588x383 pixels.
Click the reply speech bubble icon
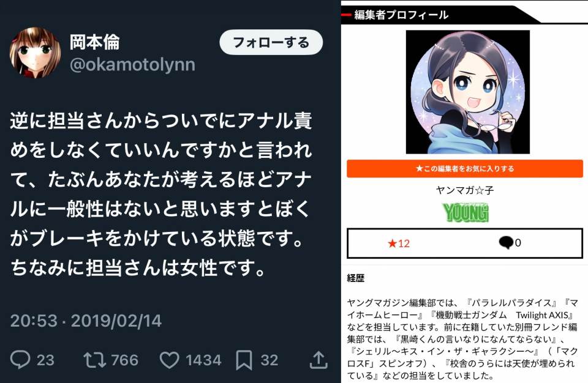click(20, 360)
